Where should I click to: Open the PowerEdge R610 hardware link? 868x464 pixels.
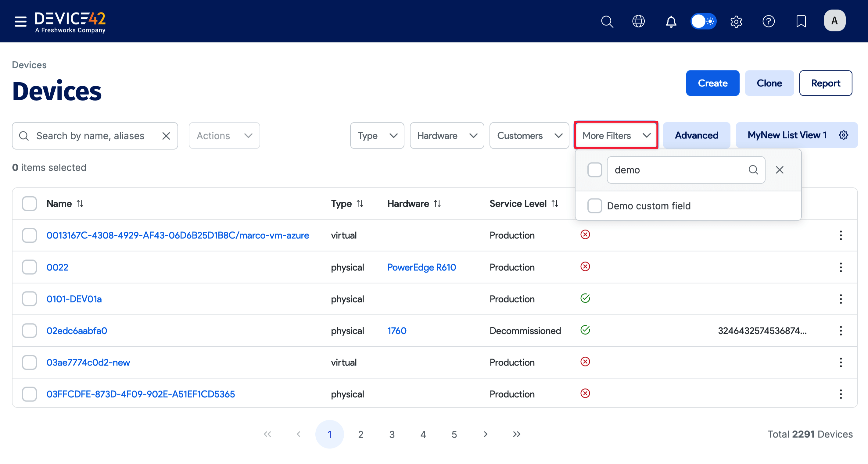coord(421,267)
